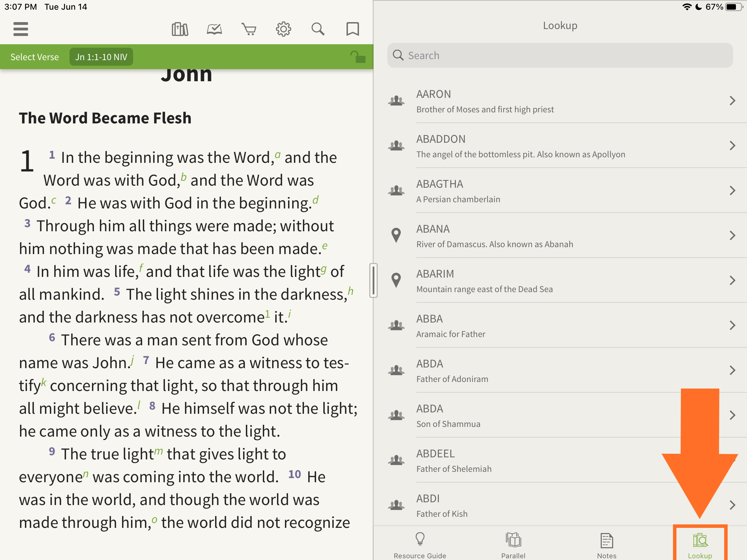The image size is (747, 560).
Task: Grab the split-pane divider handle
Action: (373, 280)
